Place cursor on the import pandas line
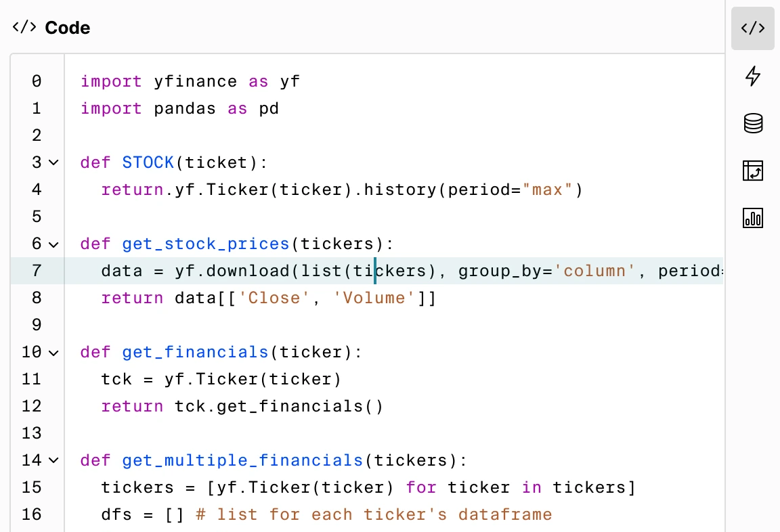Image resolution: width=780 pixels, height=532 pixels. (x=179, y=108)
